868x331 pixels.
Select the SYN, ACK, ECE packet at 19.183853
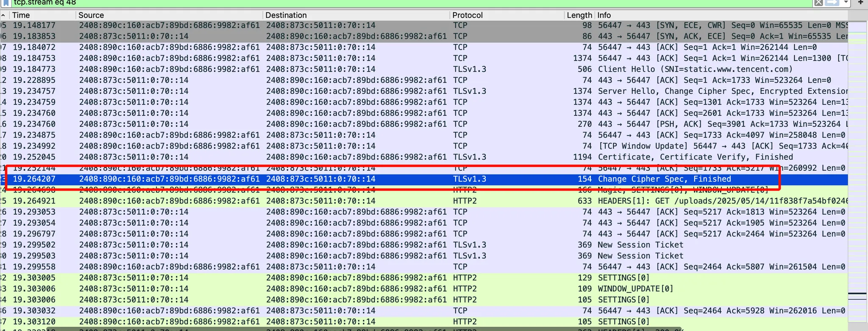pos(424,36)
